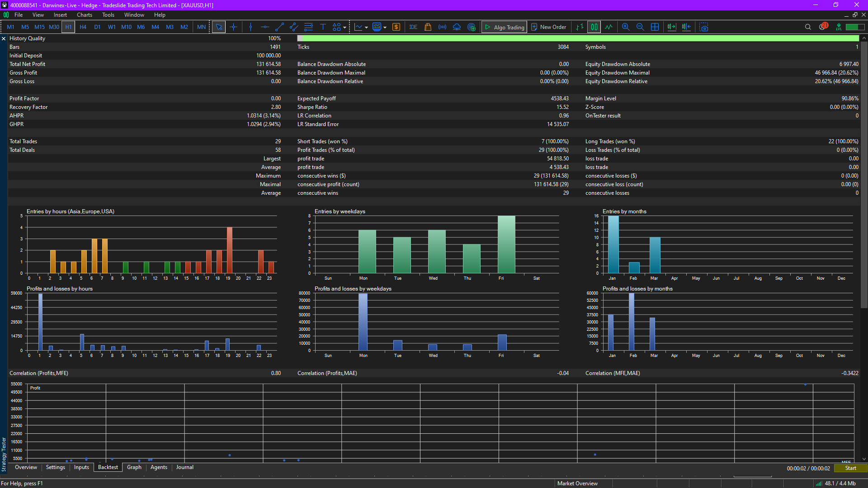Take a screenshot with camera icon
The width and height of the screenshot is (868, 488).
[704, 27]
